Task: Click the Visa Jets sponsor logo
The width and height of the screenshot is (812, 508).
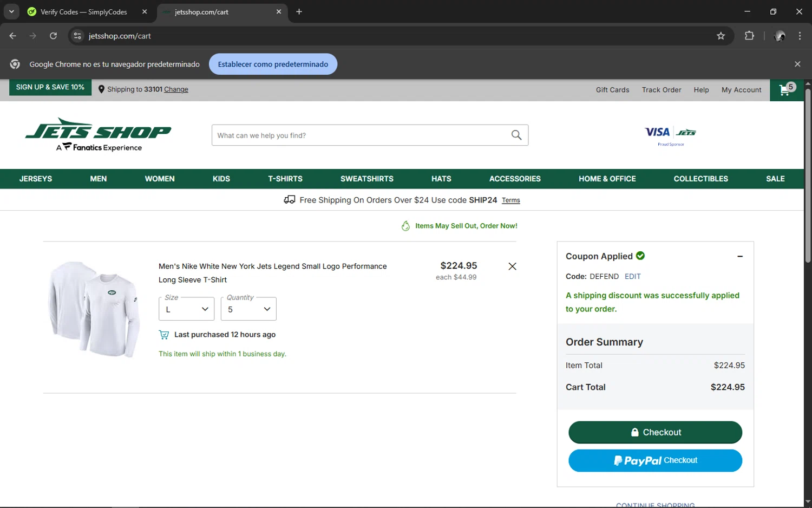Action: point(671,136)
